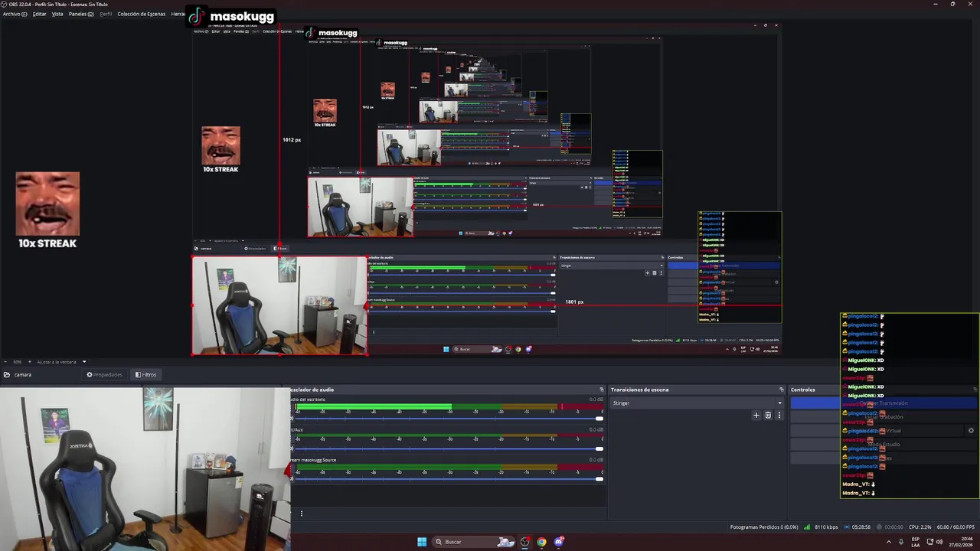Click Detener Transmisión button
Viewport: 980px width, 551px height.
coord(884,403)
